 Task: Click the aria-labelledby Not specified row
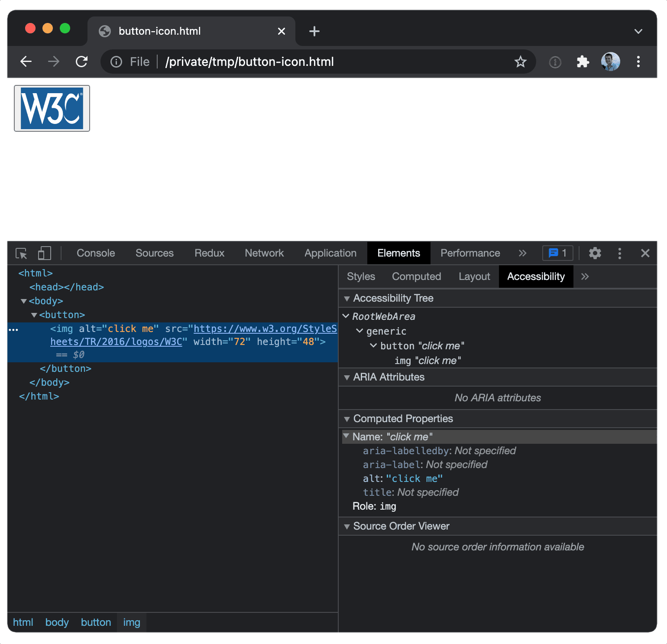pos(439,451)
